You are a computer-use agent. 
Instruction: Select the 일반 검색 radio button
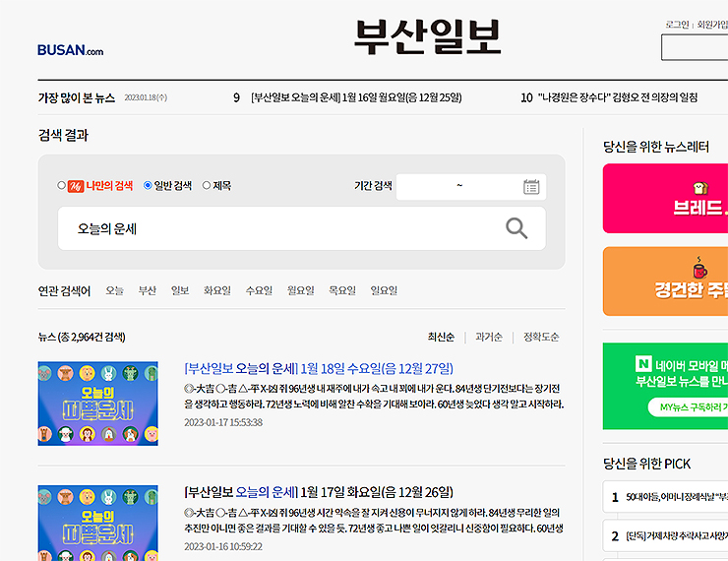coord(148,185)
